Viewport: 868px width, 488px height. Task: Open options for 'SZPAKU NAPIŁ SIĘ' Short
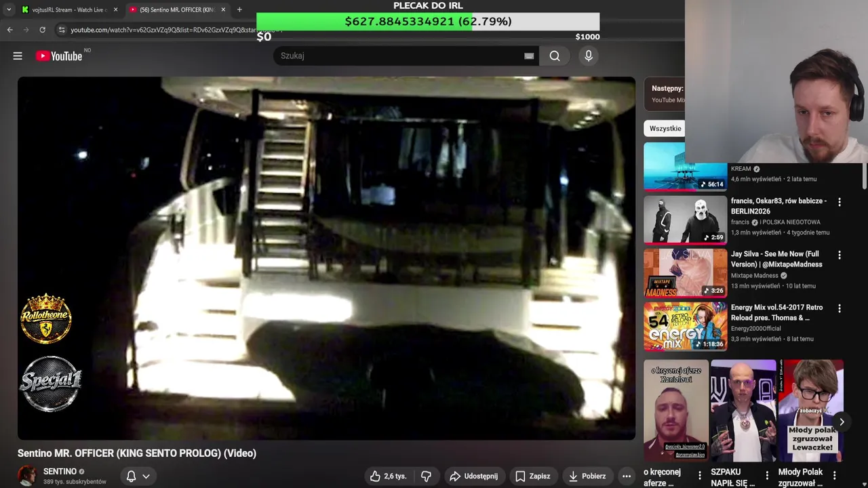[x=767, y=476]
